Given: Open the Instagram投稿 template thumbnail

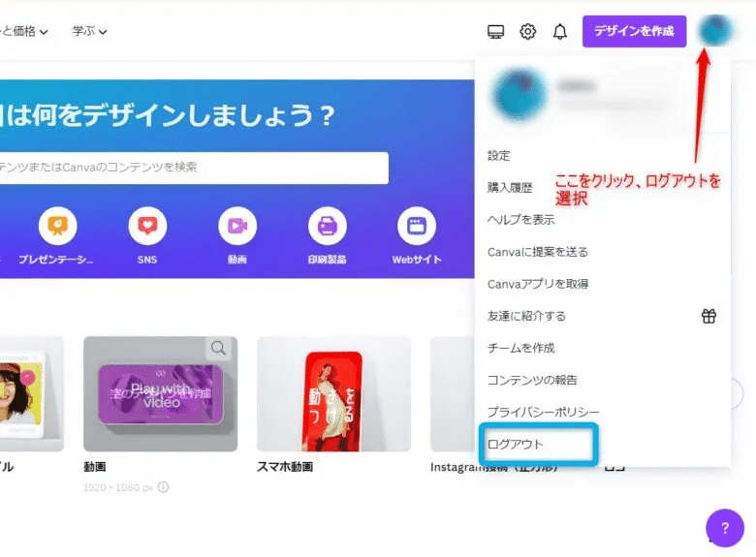Looking at the screenshot, I should coord(453,393).
